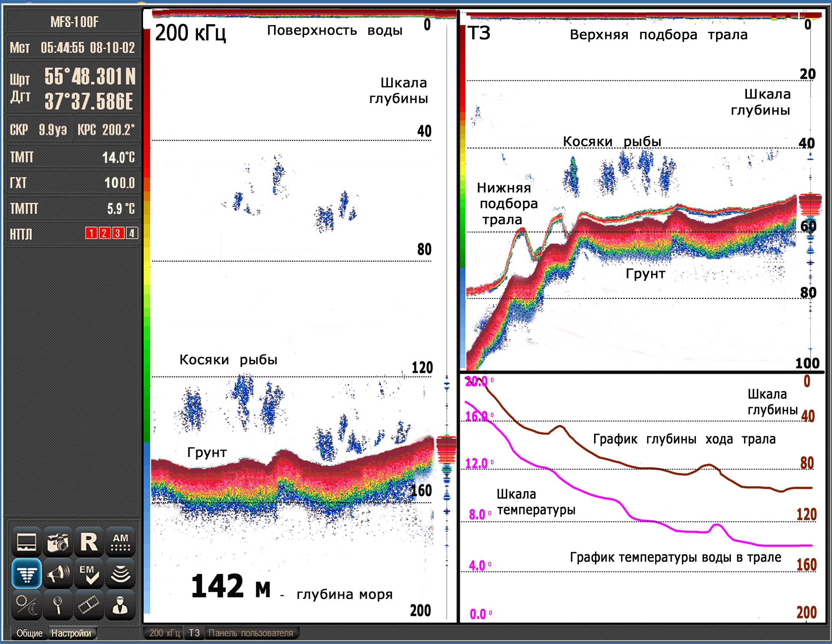
Task: Select the 200 кГц bottom tab
Action: coord(164,633)
